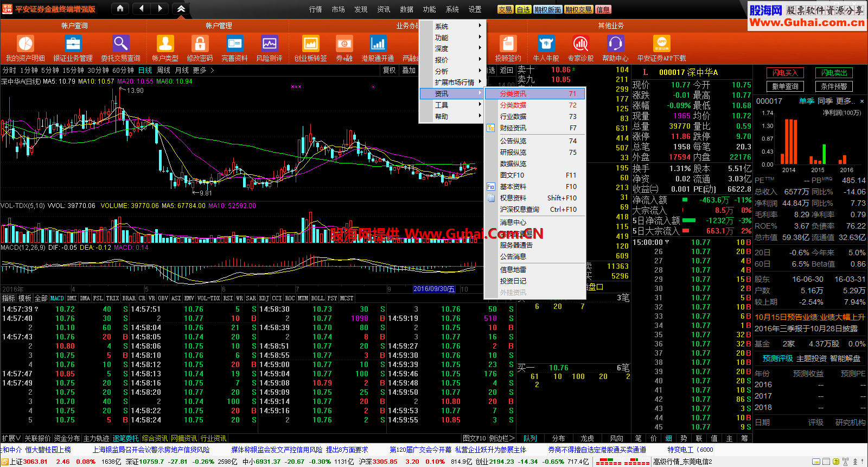
Task: Open 帮助中心 headset icon
Action: click(616, 43)
